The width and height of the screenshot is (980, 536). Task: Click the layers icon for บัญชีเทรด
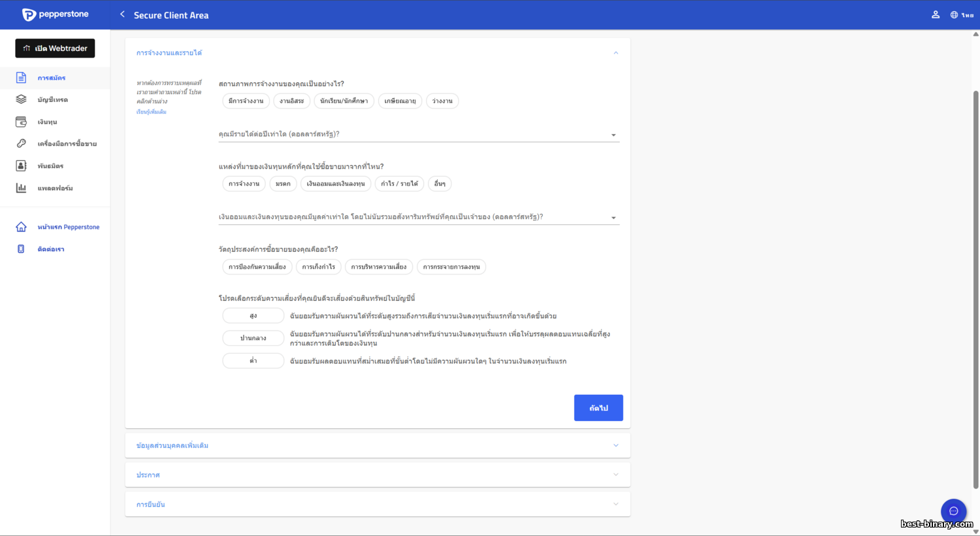21,99
